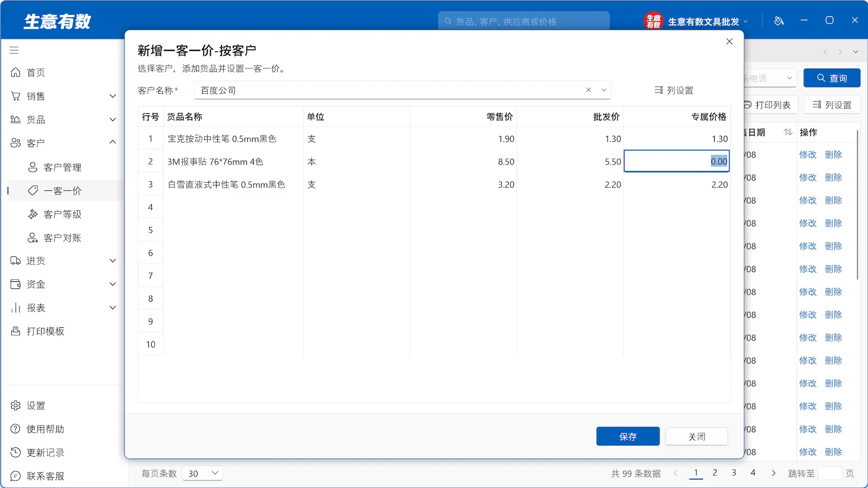868x488 pixels.
Task: Open the 每页条数 30 dropdown
Action: [203, 473]
